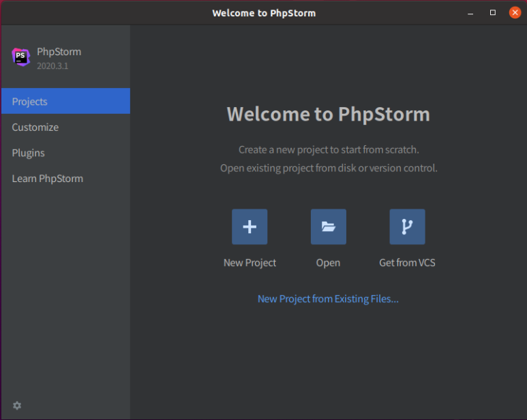Screen dimensions: 527x420
Task: Open the settings gear menu
Action: pyautogui.click(x=17, y=406)
